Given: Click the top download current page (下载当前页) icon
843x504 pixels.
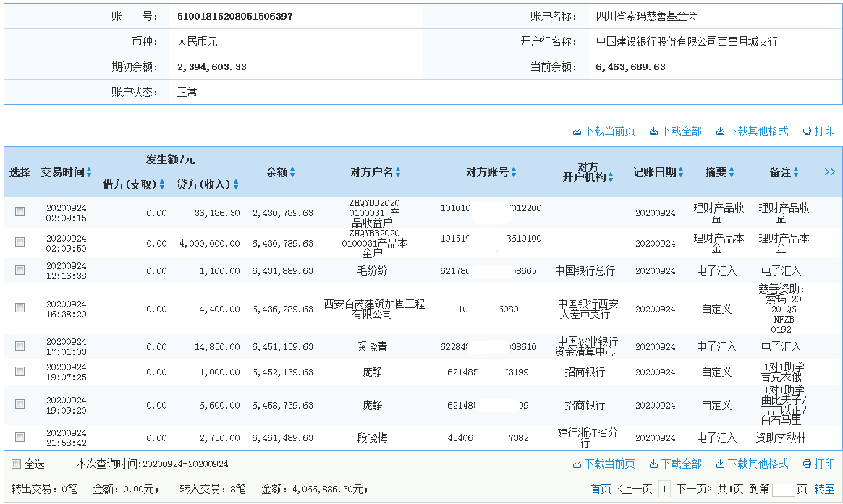Looking at the screenshot, I should (x=606, y=131).
